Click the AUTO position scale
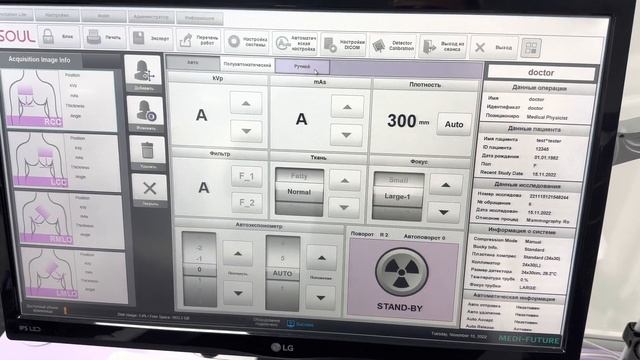Viewport: 640px width, 360px height. click(x=282, y=273)
